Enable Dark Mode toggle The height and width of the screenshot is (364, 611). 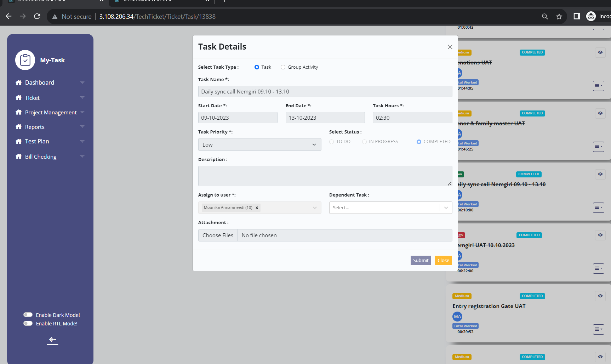[x=28, y=315]
